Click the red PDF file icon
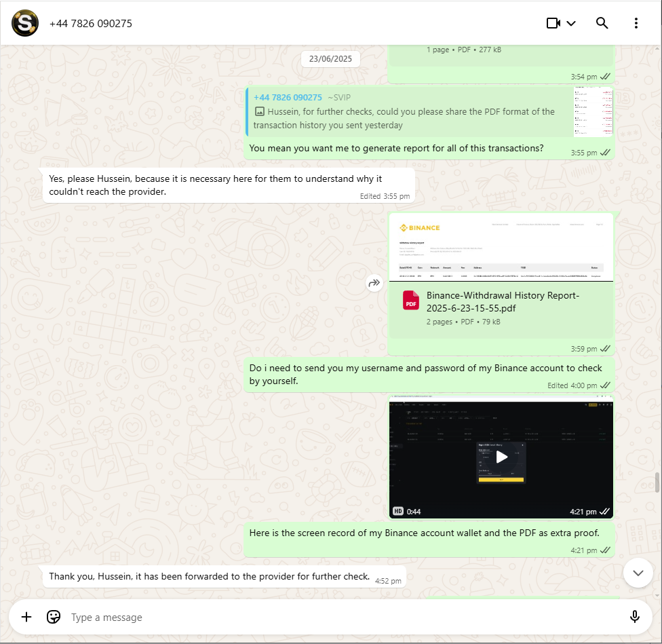Screen dimensions: 662x644 (411, 300)
